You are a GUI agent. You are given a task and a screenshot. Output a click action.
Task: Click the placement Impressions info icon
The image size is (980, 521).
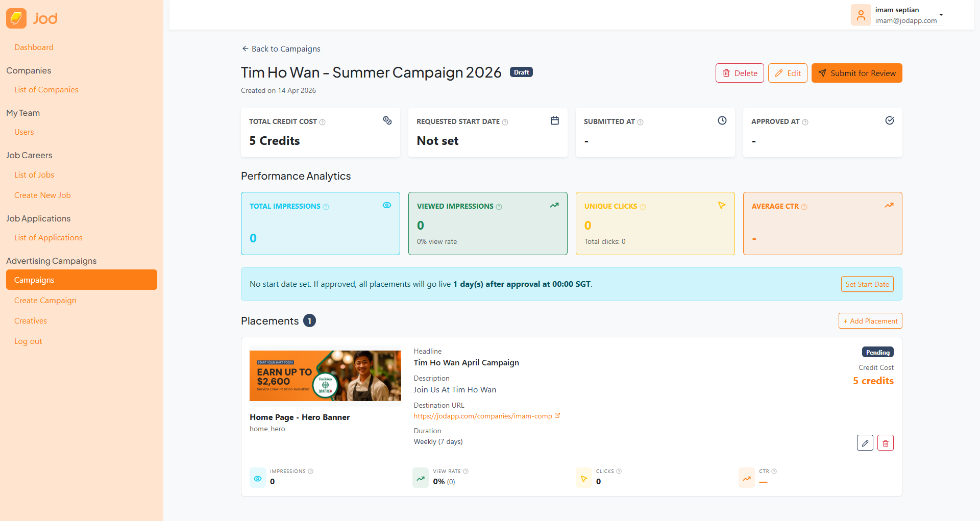311,472
